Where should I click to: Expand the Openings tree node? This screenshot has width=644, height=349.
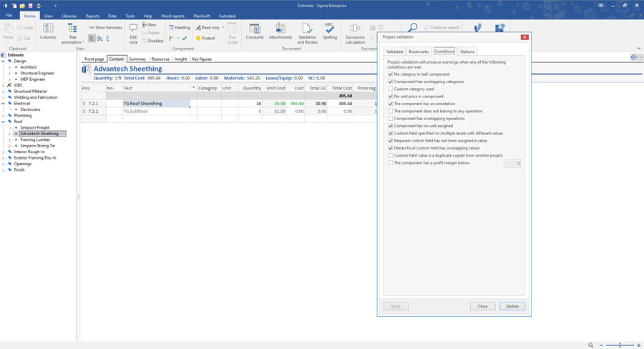click(4, 164)
